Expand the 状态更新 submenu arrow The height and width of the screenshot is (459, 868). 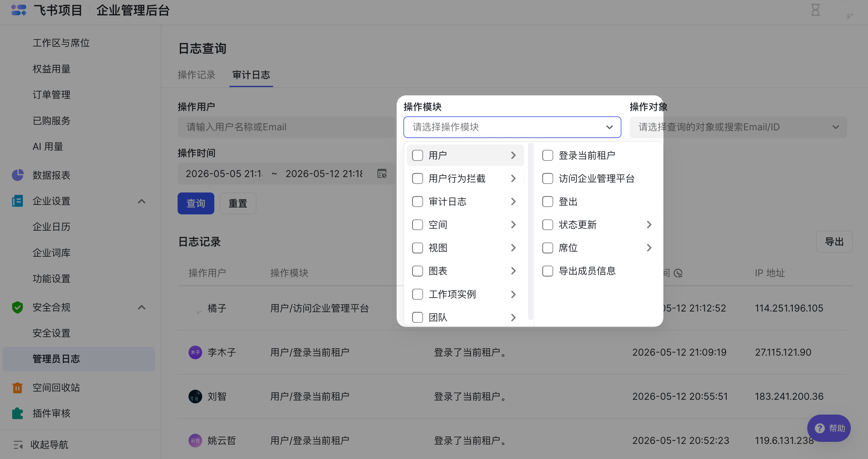(x=649, y=224)
